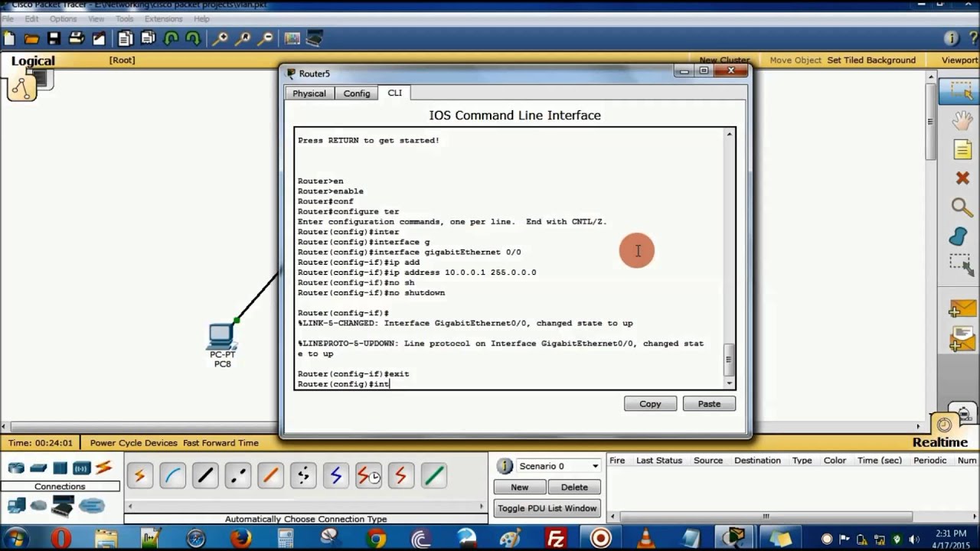Pick the red Serial DTE cable
This screenshot has height=551, width=980.
[401, 476]
